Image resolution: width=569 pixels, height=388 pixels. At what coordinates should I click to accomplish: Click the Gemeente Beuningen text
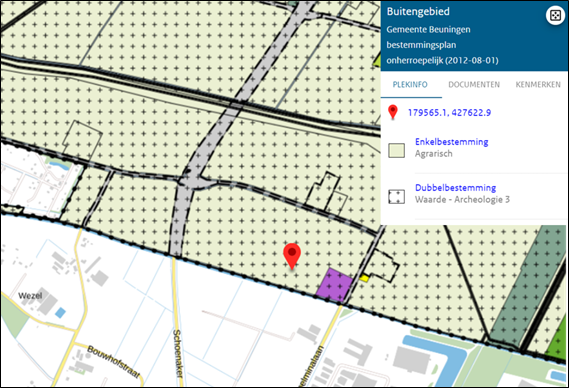coord(428,29)
